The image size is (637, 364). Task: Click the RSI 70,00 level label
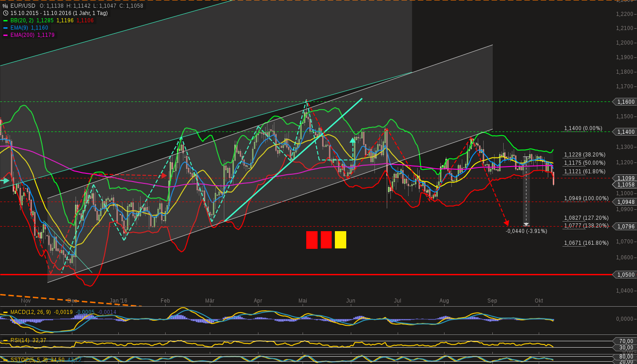(627, 341)
